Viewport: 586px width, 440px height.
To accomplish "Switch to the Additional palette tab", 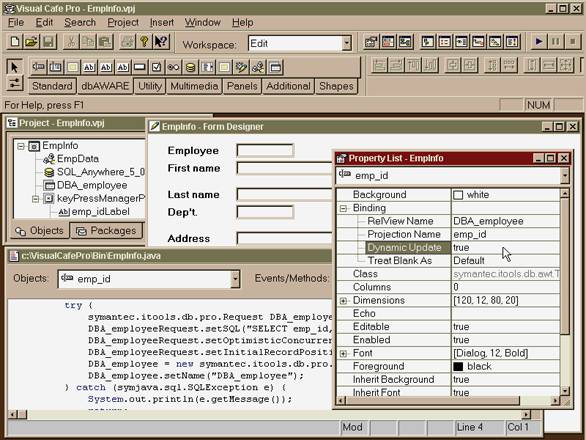I will (288, 86).
